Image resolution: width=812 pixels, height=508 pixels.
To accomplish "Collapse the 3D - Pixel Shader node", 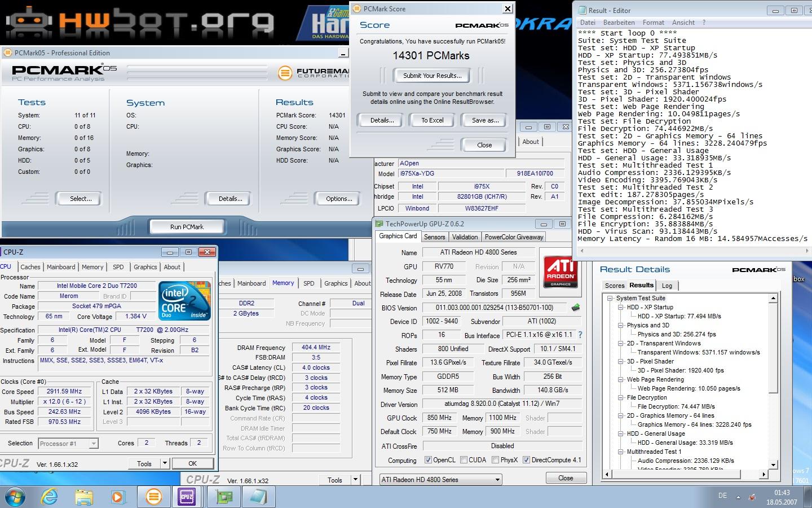I will (x=620, y=361).
